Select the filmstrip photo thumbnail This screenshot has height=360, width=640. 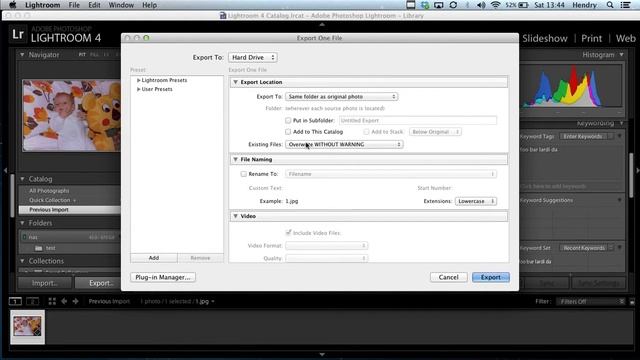[27, 327]
